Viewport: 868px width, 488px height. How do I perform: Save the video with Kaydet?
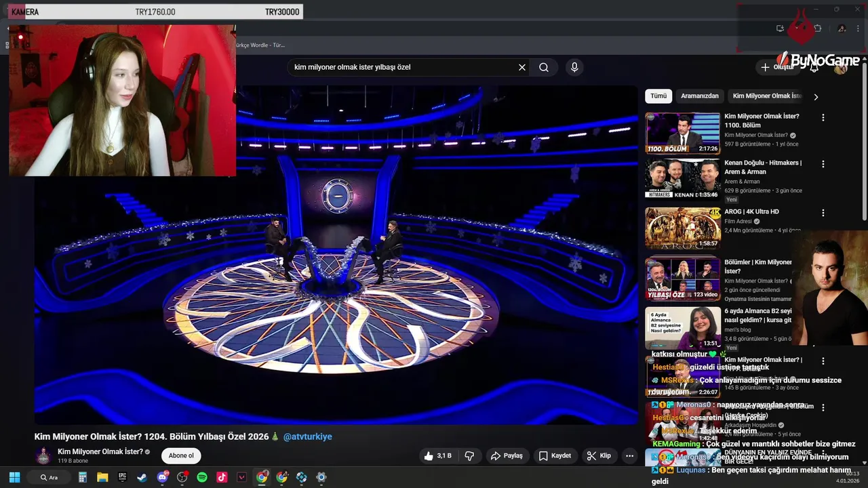(x=555, y=456)
